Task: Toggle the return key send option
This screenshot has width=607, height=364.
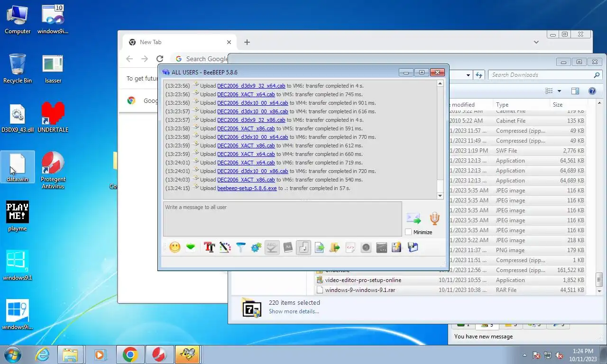Action: pos(303,247)
